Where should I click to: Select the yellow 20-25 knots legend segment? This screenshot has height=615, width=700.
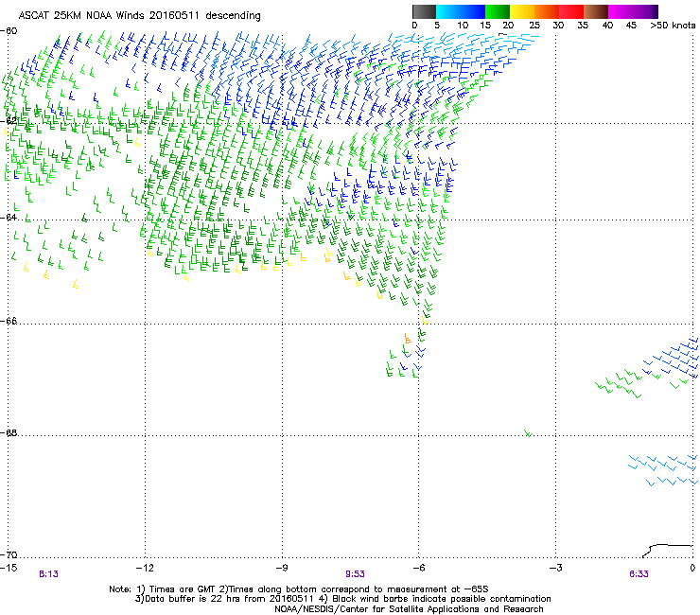point(522,11)
